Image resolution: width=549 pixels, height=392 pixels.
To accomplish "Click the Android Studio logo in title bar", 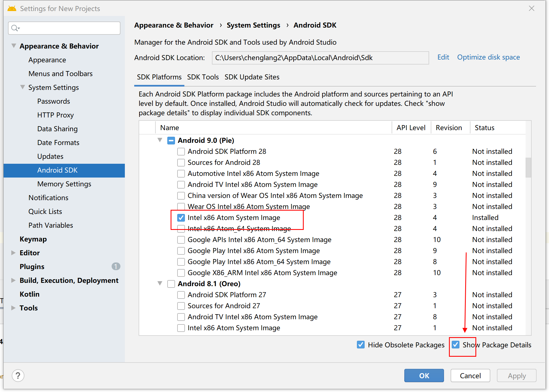I will [x=12, y=8].
